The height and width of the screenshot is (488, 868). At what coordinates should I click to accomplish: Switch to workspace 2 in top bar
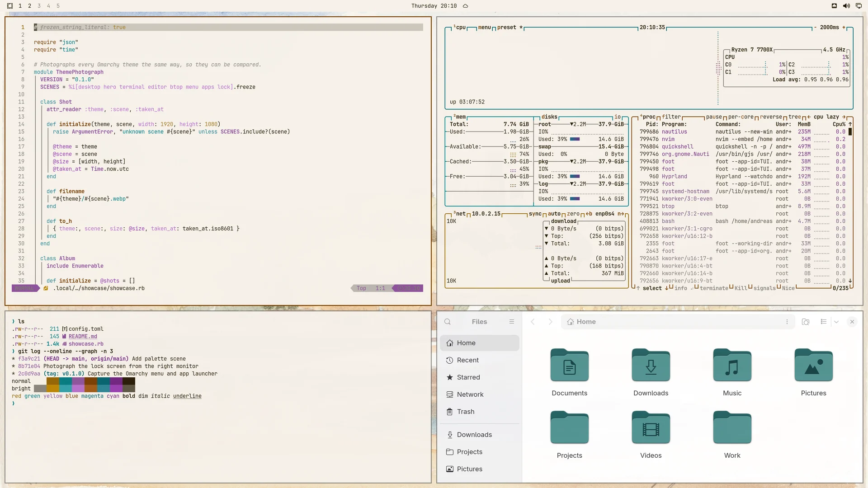[29, 6]
